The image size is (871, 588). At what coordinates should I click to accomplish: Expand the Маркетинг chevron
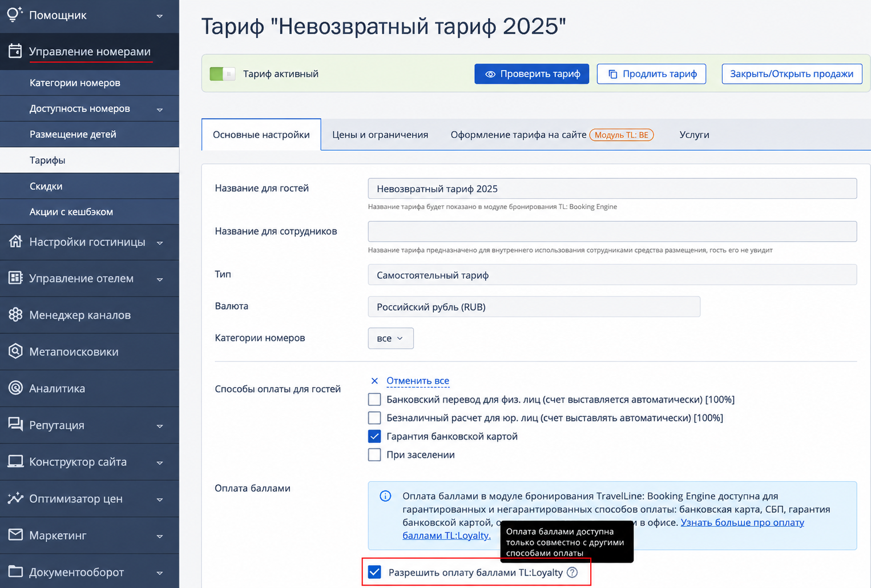pos(160,537)
